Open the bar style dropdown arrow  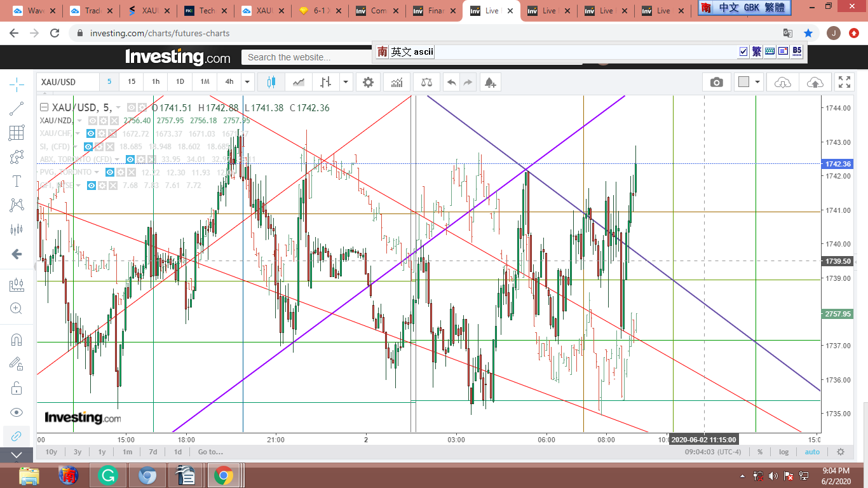345,82
